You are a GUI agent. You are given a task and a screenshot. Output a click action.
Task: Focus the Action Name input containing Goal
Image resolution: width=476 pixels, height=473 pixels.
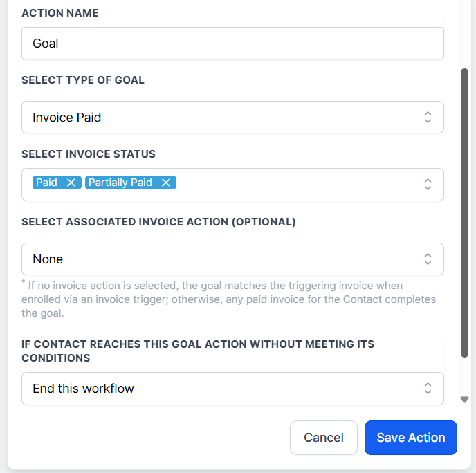pyautogui.click(x=232, y=44)
